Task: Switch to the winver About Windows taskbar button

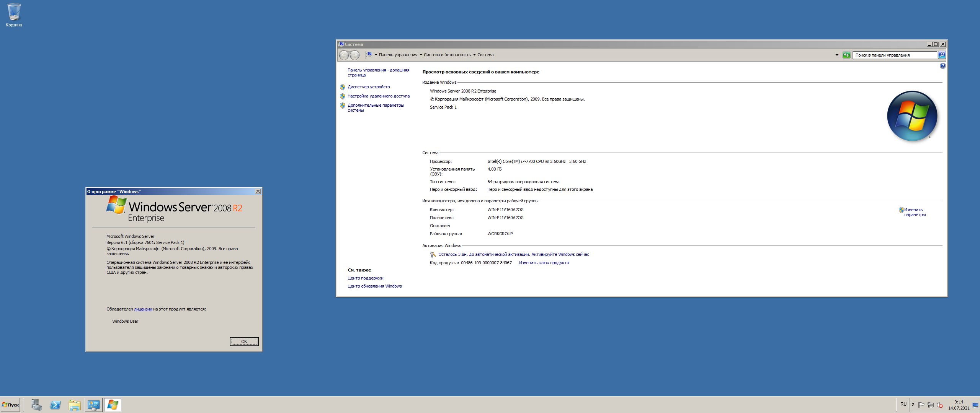Action: pos(113,405)
